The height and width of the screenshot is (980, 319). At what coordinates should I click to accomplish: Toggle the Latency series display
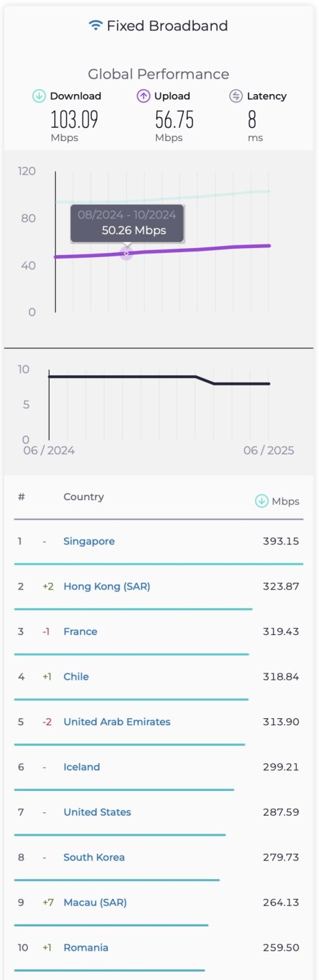(258, 96)
